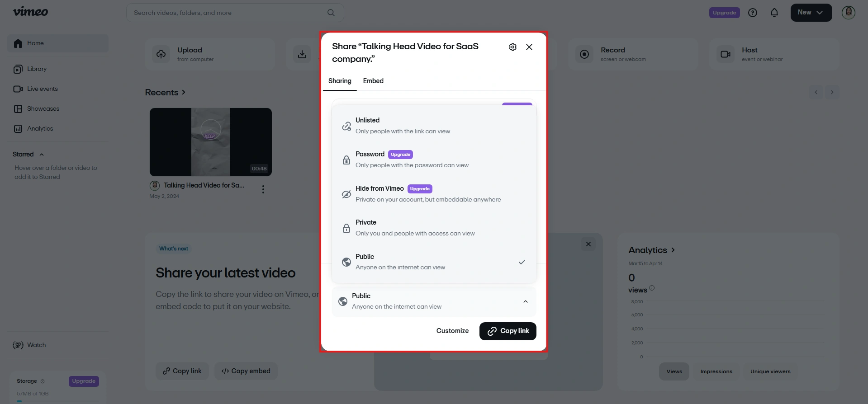The width and height of the screenshot is (868, 404).
Task: Switch to the Embed tab
Action: coord(373,81)
